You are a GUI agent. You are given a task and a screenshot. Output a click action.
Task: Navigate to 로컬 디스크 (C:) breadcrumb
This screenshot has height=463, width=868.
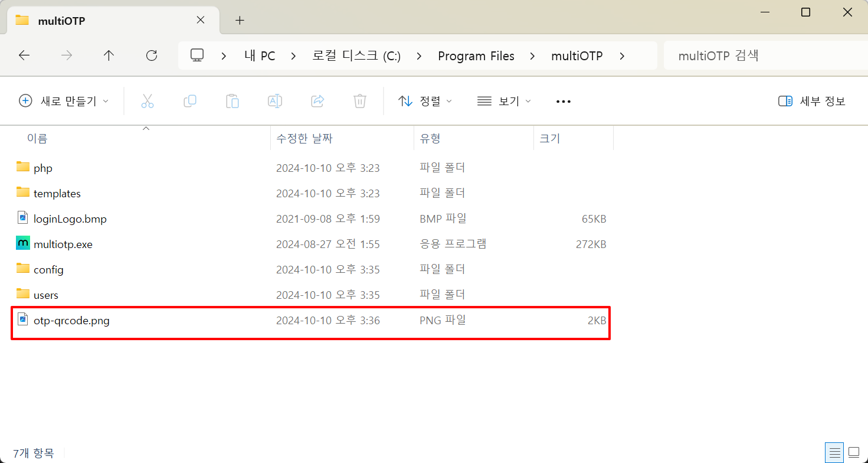(356, 56)
